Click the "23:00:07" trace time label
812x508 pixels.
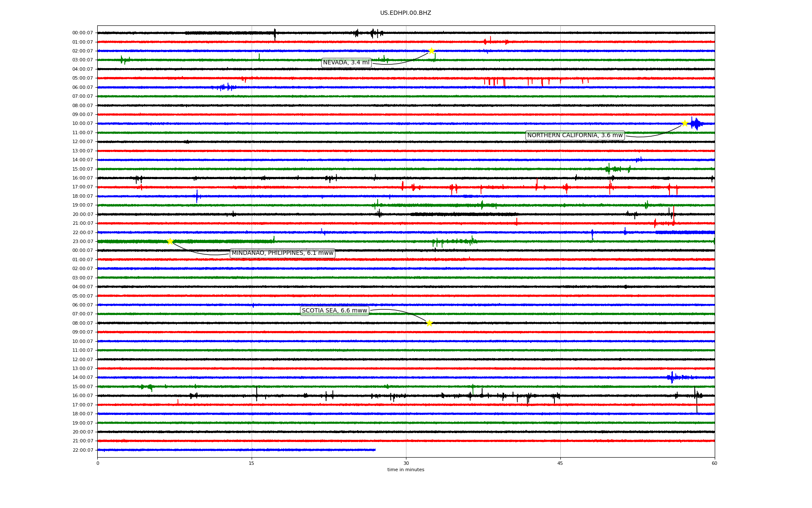tap(82, 242)
